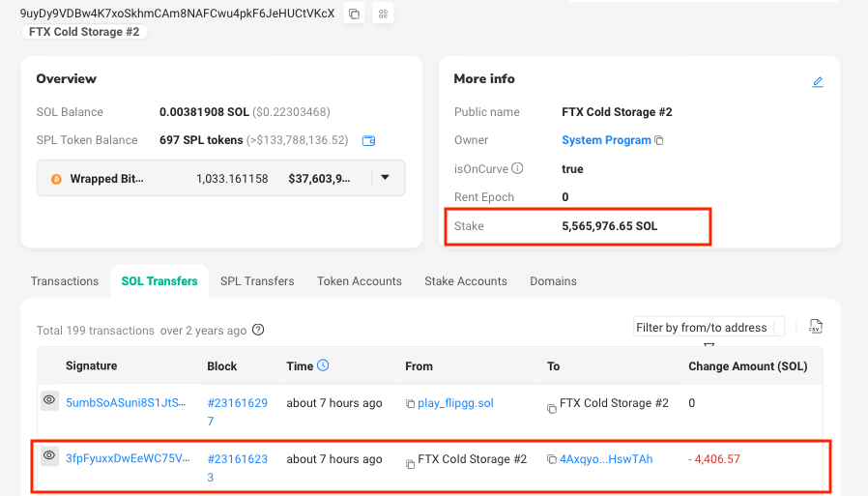Switch to the Transactions tab
868x496 pixels.
coord(65,281)
